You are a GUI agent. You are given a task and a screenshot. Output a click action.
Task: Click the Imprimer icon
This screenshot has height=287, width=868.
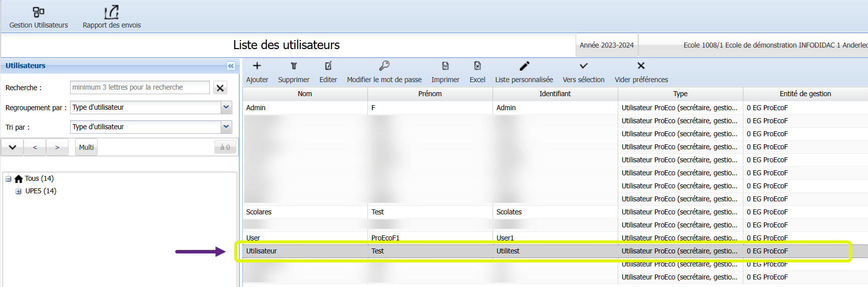[x=445, y=66]
